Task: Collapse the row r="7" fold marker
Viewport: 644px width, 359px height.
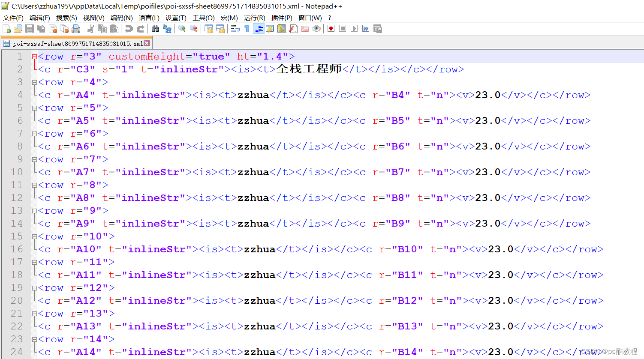Action: click(34, 159)
